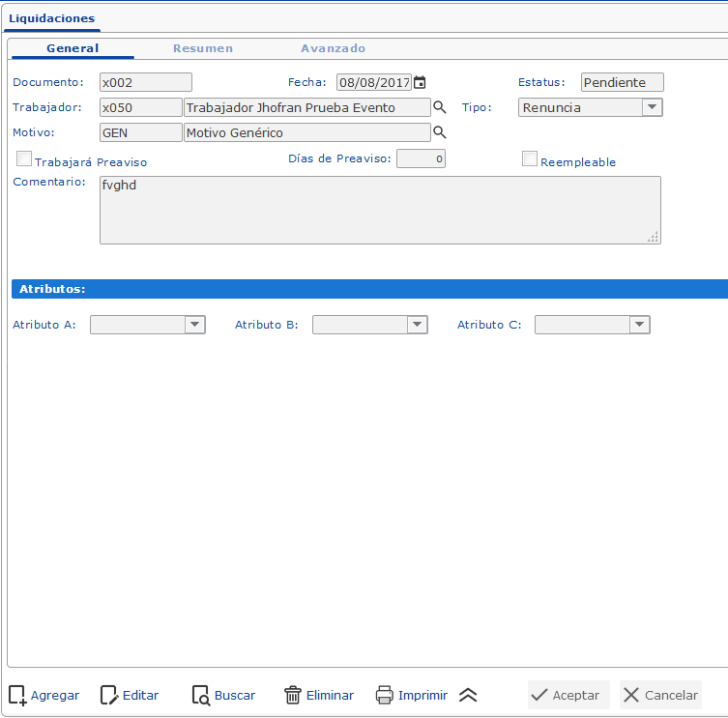Switch to the Resumen tab

point(203,48)
